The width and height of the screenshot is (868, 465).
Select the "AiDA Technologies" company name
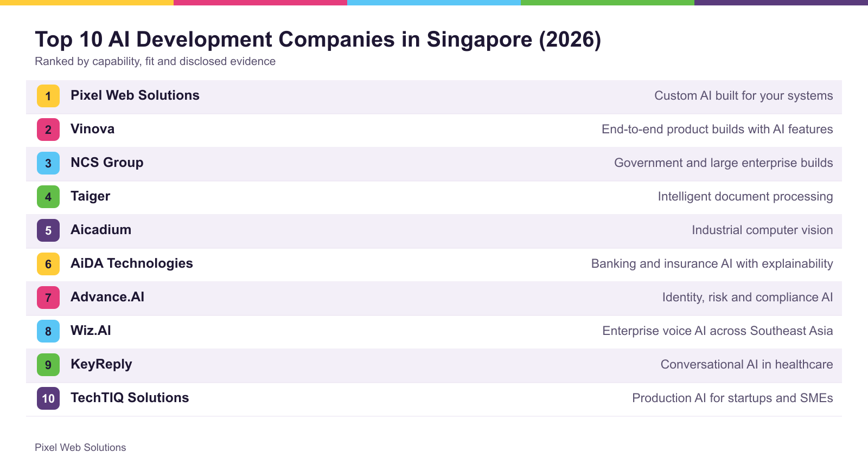point(132,263)
